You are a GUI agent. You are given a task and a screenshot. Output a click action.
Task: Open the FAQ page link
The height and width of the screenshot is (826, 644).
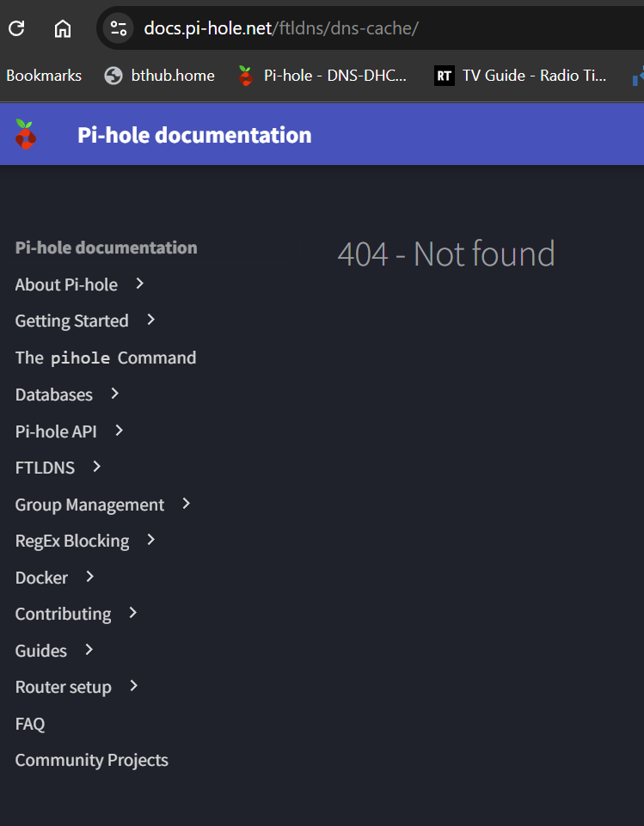[x=30, y=724]
